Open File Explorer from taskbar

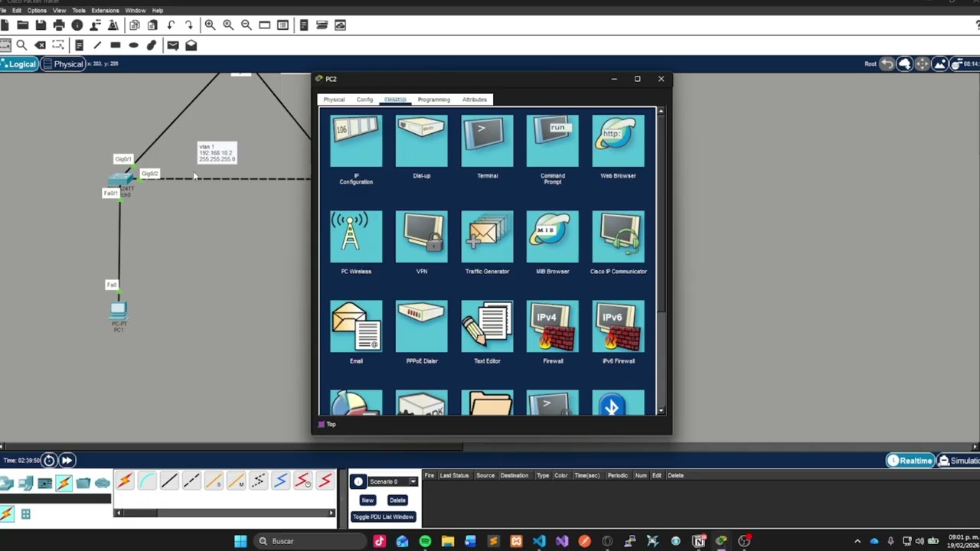tap(448, 541)
